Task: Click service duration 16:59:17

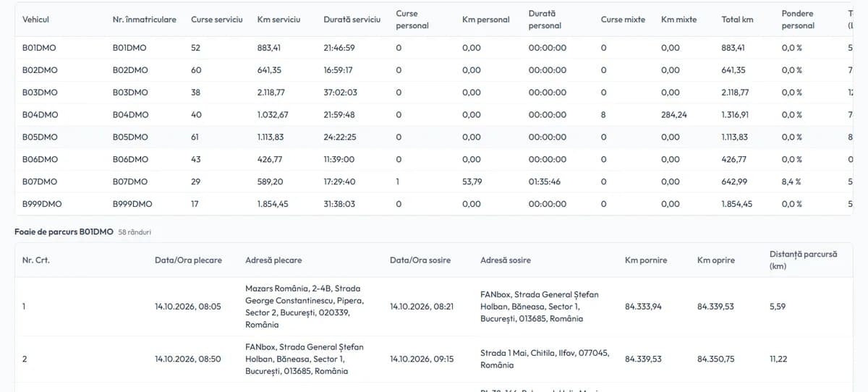Action: [338, 70]
